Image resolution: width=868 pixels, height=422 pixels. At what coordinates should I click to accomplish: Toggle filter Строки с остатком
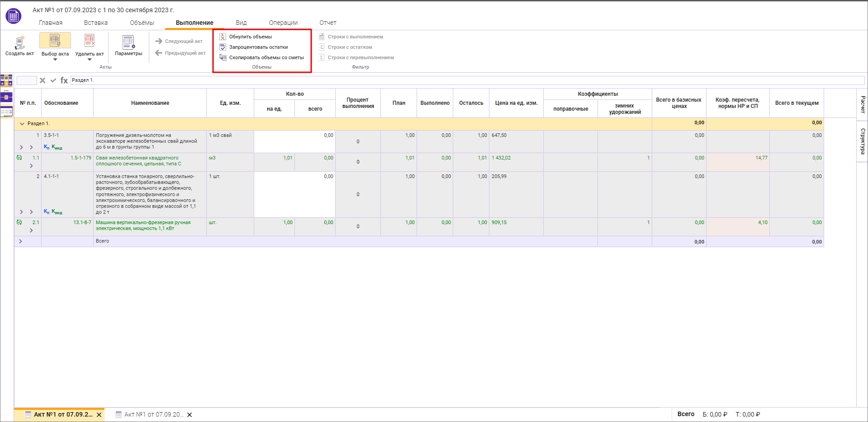coord(349,47)
